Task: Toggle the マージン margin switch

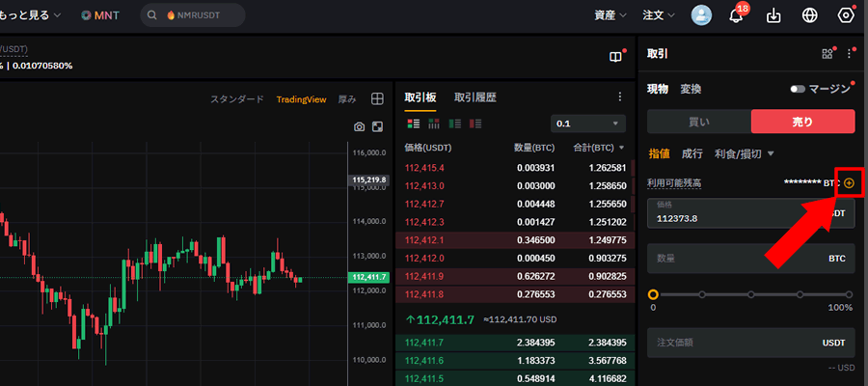Action: coord(798,89)
